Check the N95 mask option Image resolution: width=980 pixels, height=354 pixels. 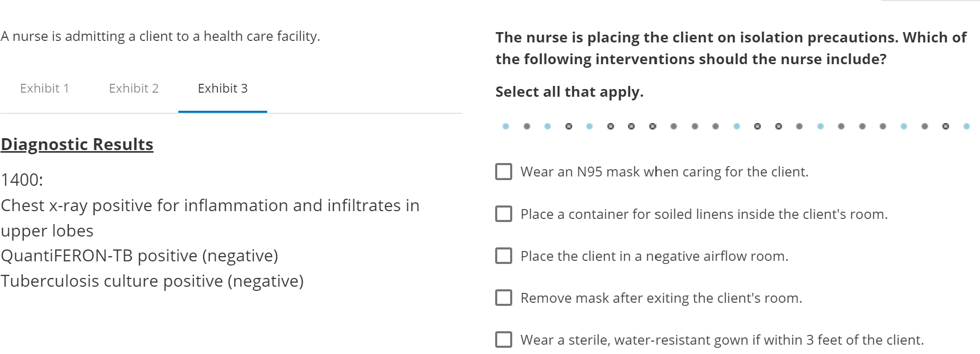503,172
